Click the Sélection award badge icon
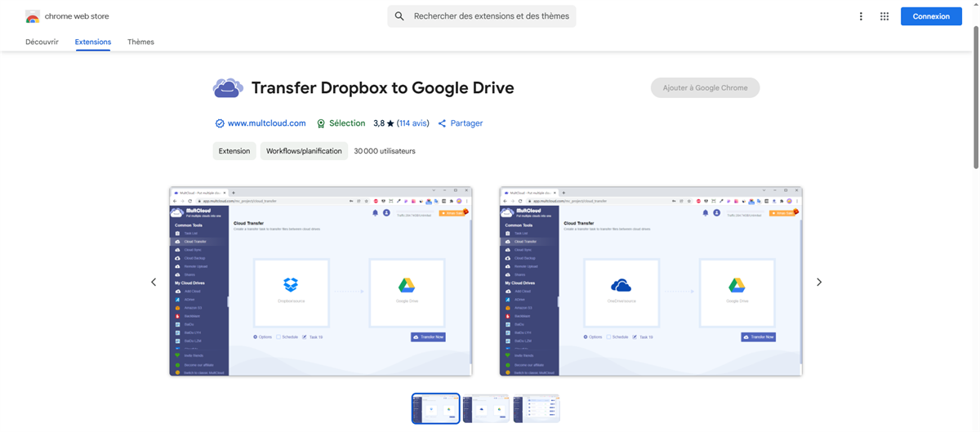Image resolution: width=980 pixels, height=432 pixels. tap(321, 123)
